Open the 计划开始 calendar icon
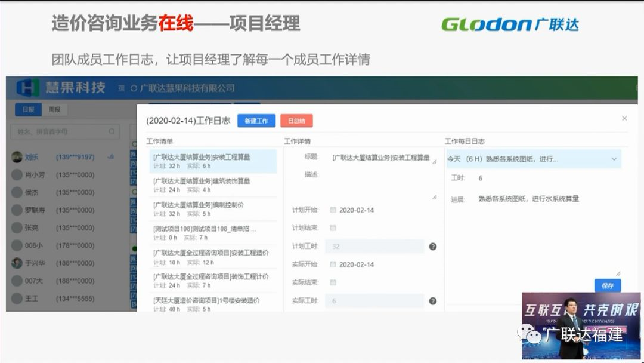The image size is (644, 363). point(333,210)
